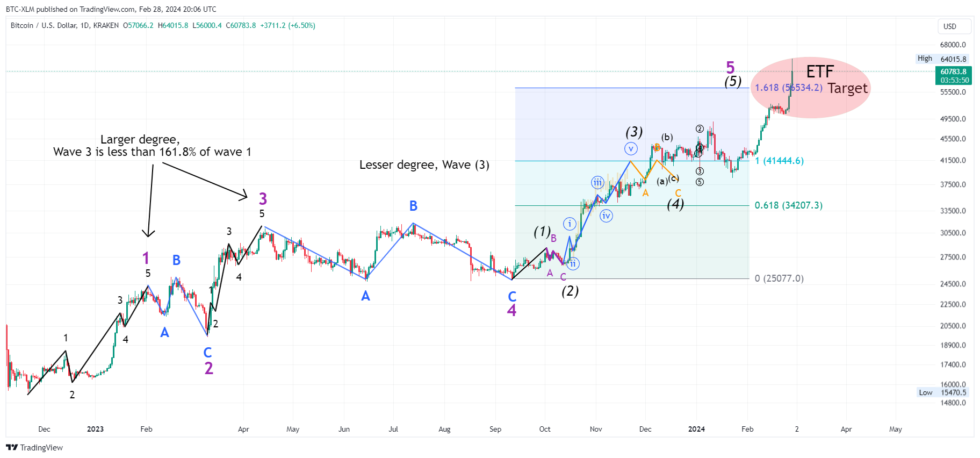Select the italic (4) wave label
980x458 pixels.
[x=675, y=204]
